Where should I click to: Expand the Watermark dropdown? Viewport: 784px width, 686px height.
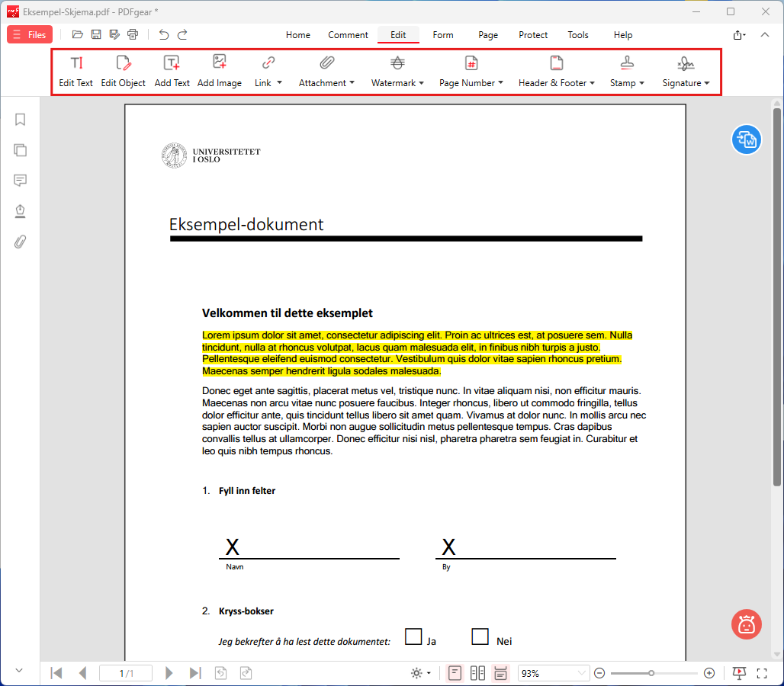click(x=397, y=72)
